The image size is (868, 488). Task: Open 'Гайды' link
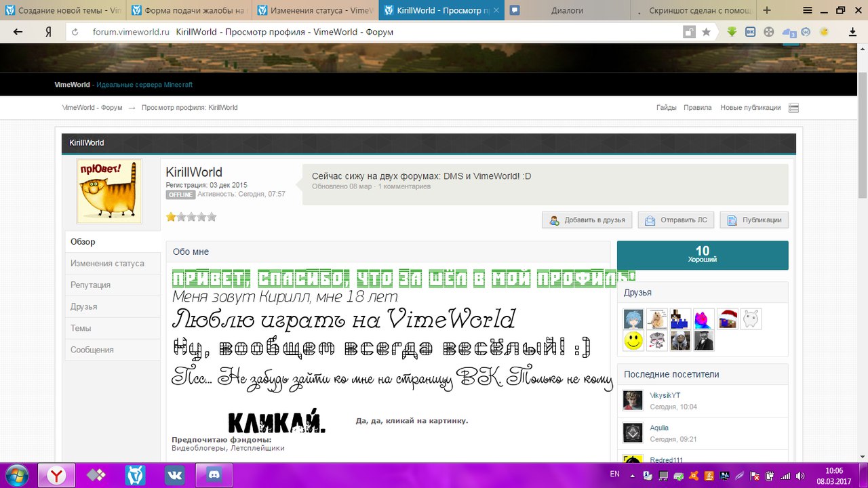(x=667, y=108)
